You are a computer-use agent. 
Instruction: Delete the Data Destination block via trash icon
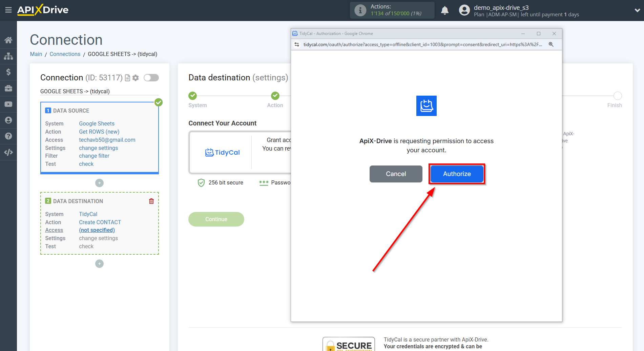click(151, 201)
